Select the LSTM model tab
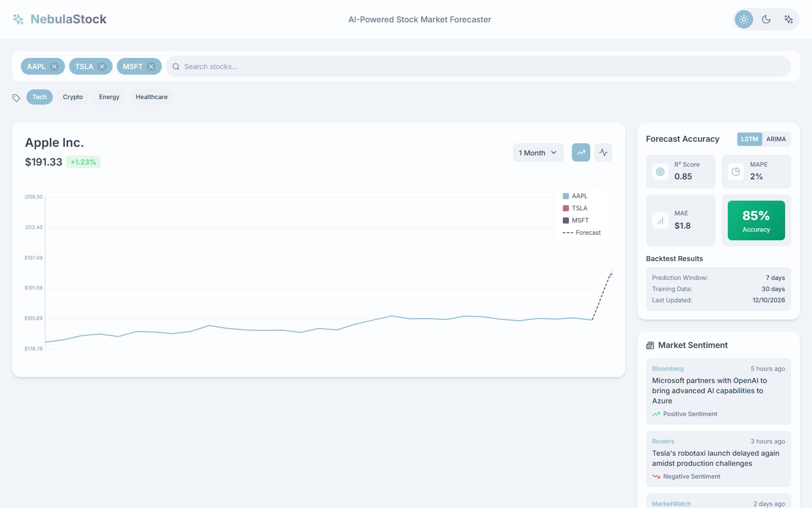This screenshot has width=812, height=508. tap(750, 139)
